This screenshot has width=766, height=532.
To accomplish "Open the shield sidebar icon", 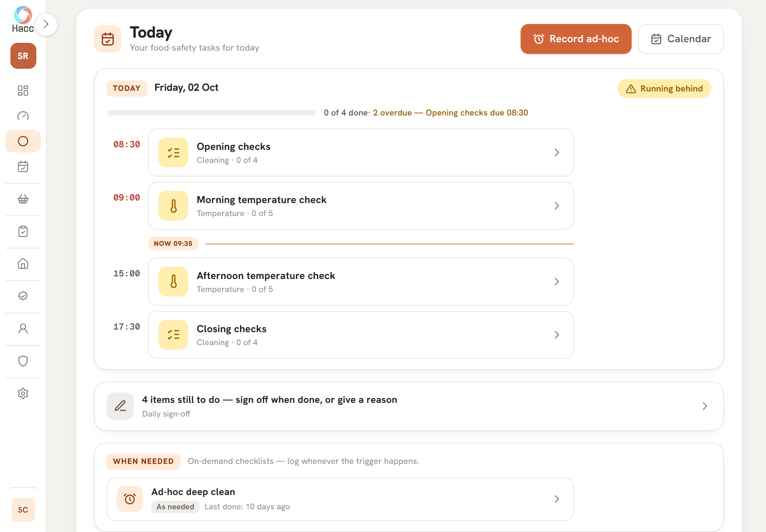I will [23, 361].
